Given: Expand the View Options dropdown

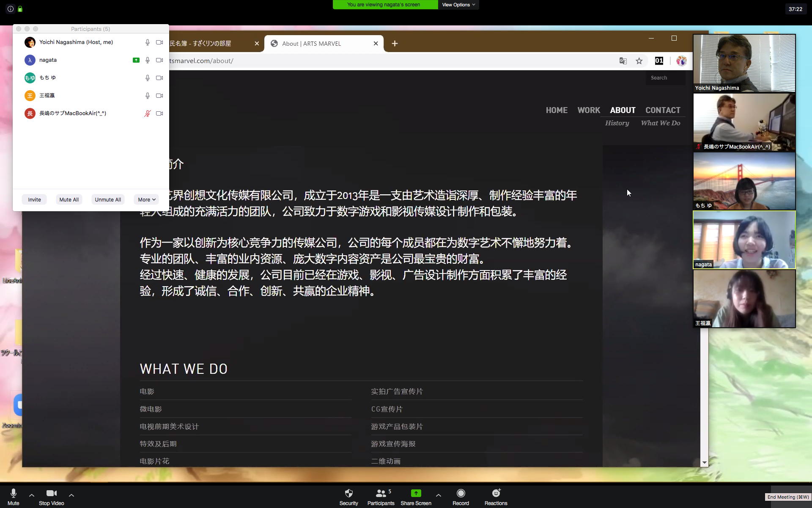Looking at the screenshot, I should tap(458, 5).
